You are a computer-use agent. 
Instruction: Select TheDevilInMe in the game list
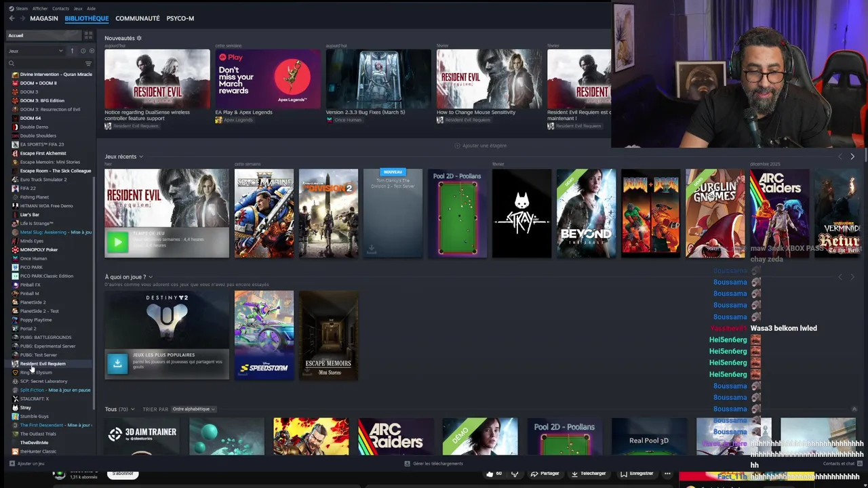34,443
